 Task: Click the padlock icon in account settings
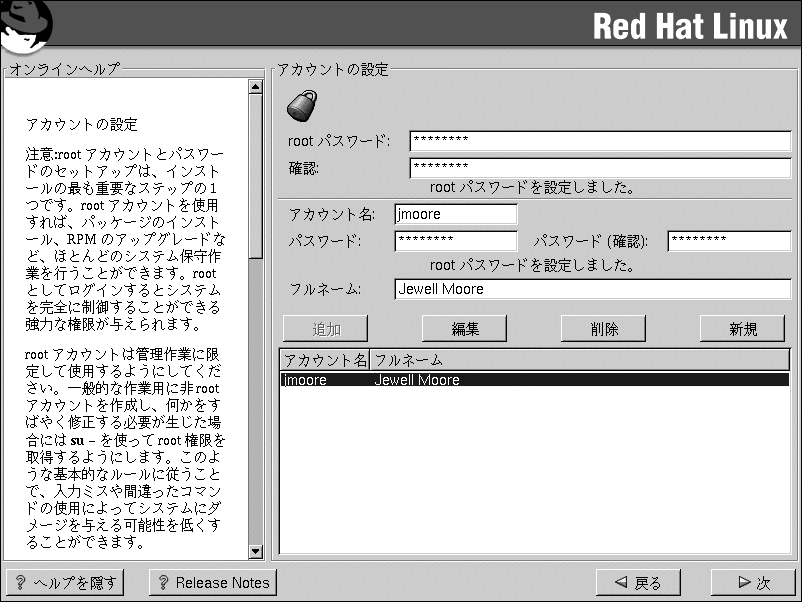tap(302, 104)
